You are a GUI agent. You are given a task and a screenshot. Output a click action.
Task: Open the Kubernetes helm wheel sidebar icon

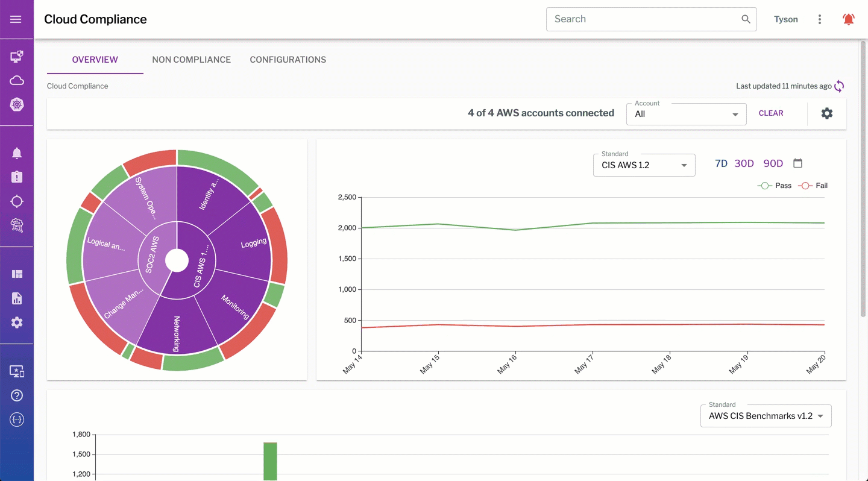point(17,104)
